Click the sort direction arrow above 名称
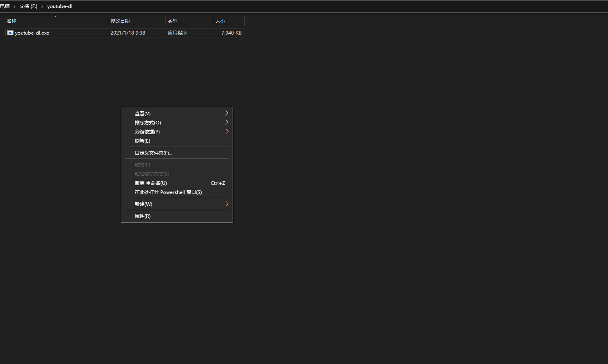Image resolution: width=608 pixels, height=364 pixels. pos(56,16)
